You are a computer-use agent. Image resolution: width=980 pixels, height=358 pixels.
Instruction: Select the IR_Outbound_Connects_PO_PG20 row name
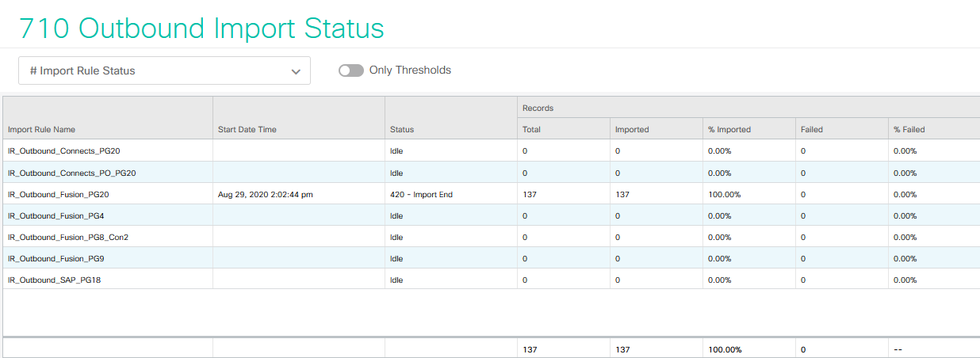[71, 173]
